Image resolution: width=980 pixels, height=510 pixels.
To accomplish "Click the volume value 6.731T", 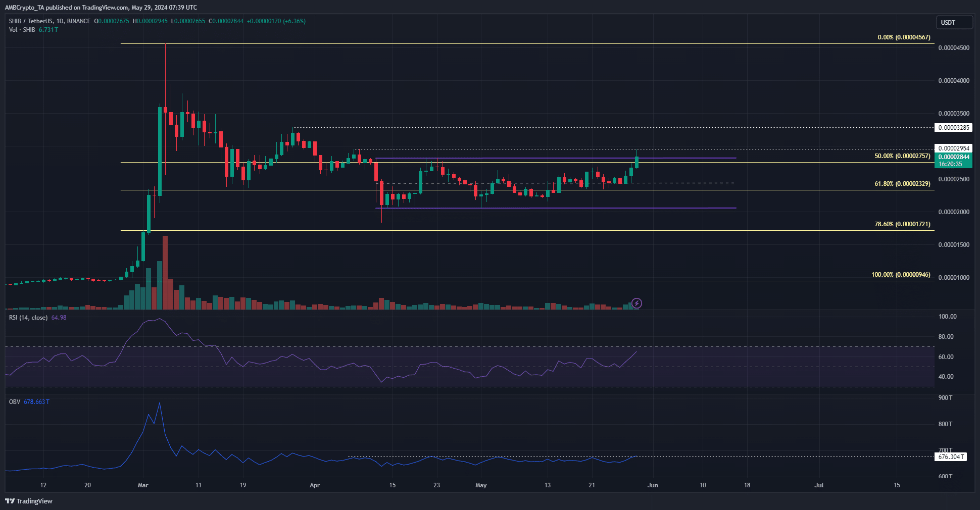I will (48, 30).
